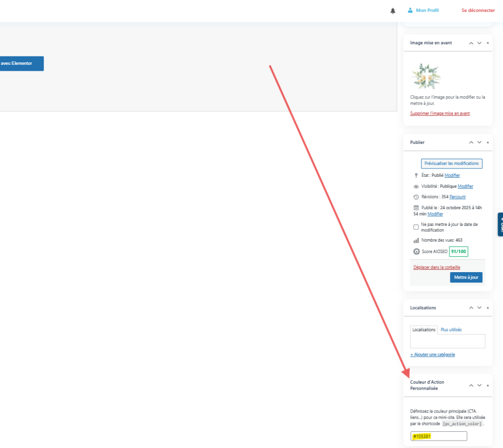Click the Mettre à jour button
The width and height of the screenshot is (503, 448).
click(466, 278)
